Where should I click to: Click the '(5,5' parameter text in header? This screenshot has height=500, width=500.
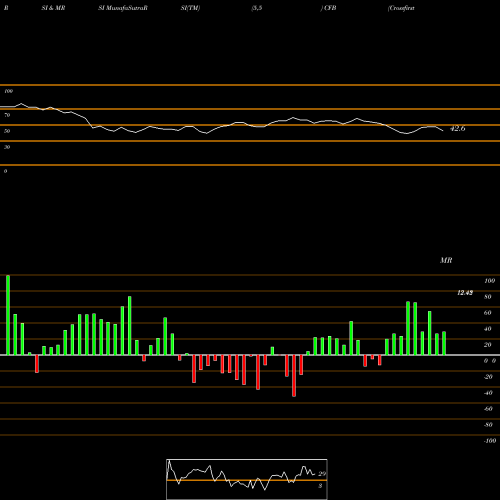click(x=257, y=8)
